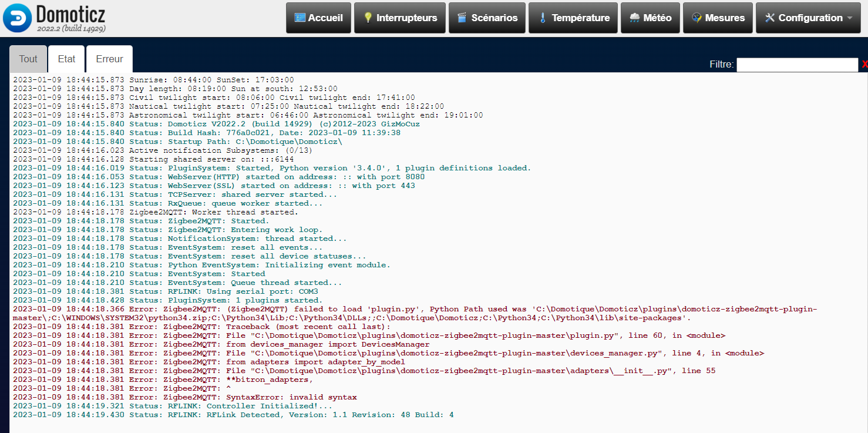This screenshot has height=433, width=868.
Task: Click the 'PluginSystem: Started, Python version' line
Action: click(272, 168)
